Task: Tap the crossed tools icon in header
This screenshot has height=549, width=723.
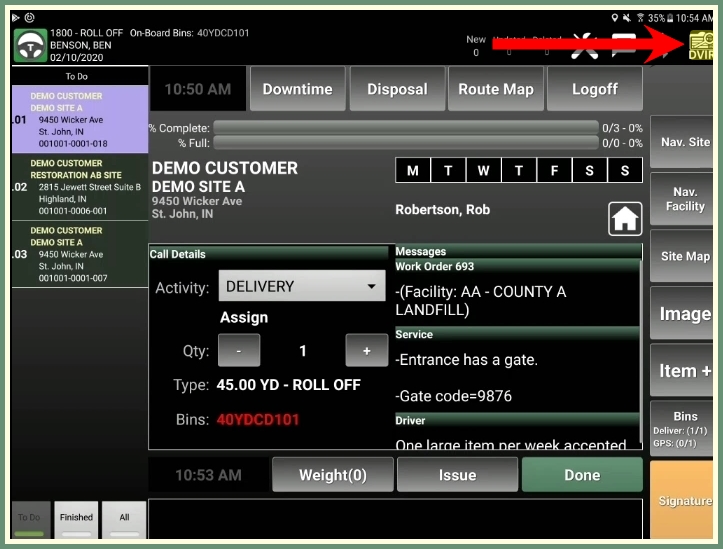Action: tap(583, 45)
